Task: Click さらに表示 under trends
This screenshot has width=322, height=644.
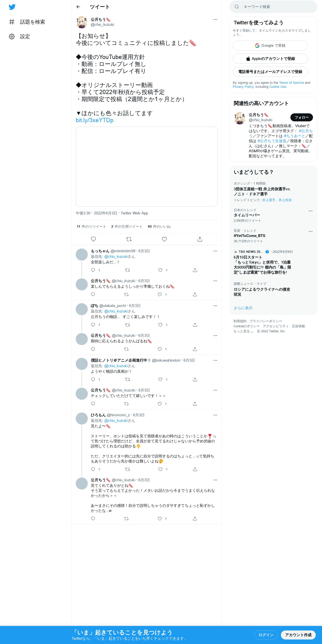Action: (243, 308)
